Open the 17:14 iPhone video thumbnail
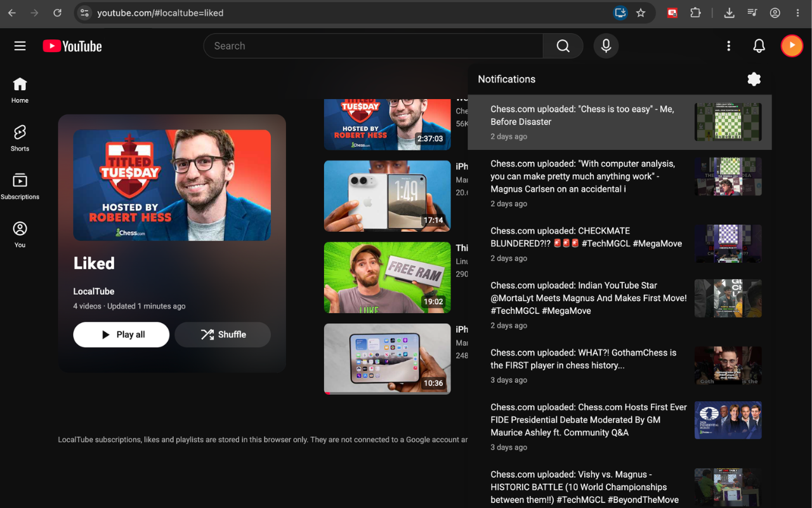812x508 pixels. 387,196
